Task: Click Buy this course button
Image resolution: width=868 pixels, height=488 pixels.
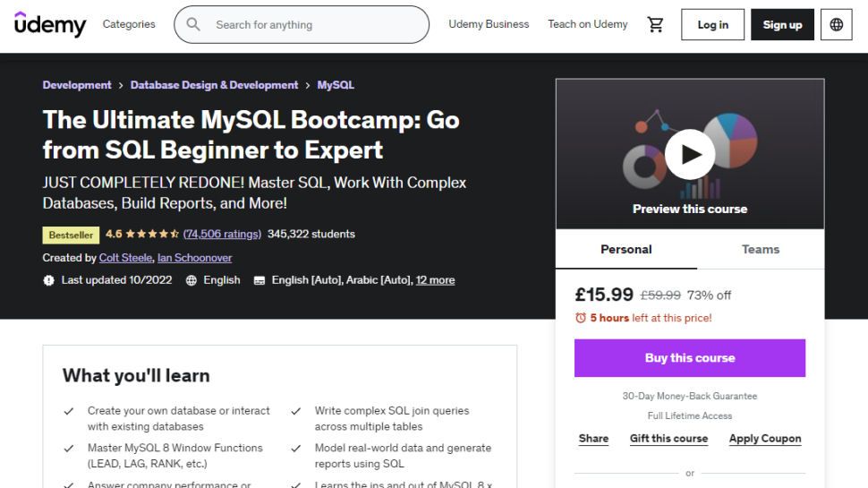Action: tap(690, 358)
